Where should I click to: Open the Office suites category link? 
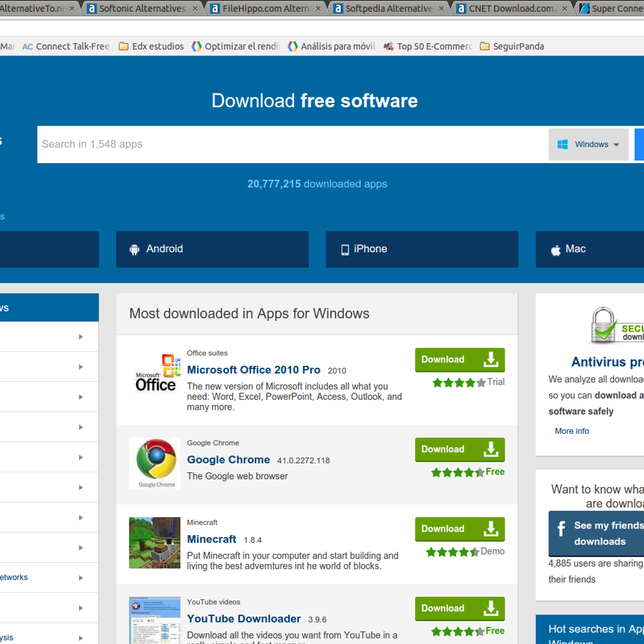pyautogui.click(x=207, y=353)
